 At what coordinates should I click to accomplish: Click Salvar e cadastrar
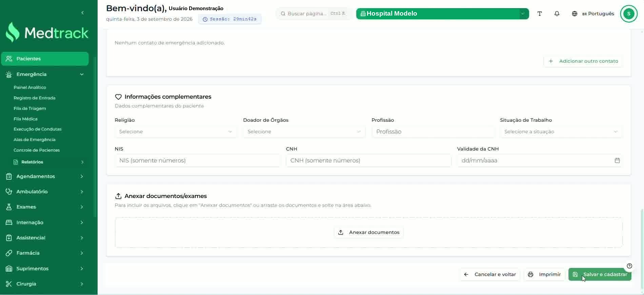tap(600, 274)
